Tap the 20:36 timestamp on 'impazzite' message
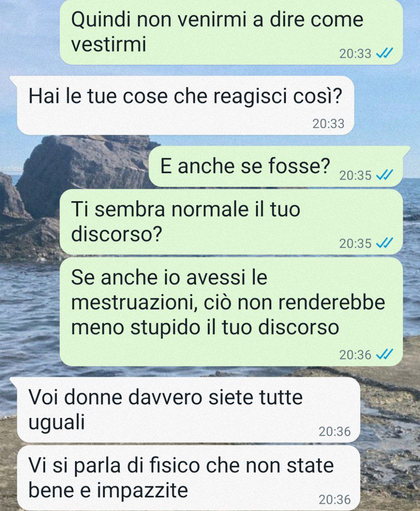 point(335,499)
